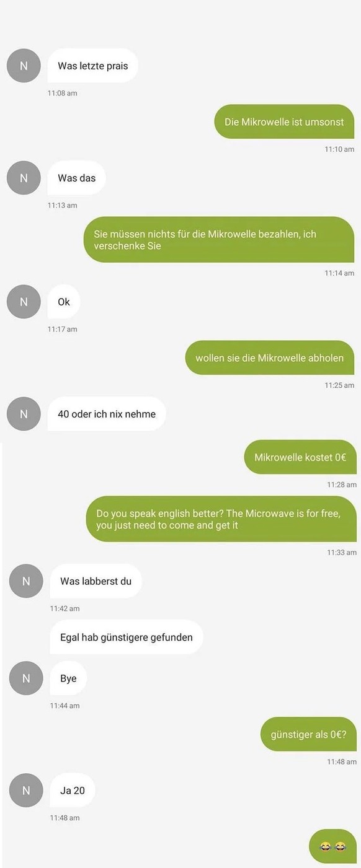Tap the N avatar next to "Was das"
The height and width of the screenshot is (868, 361).
24,178
